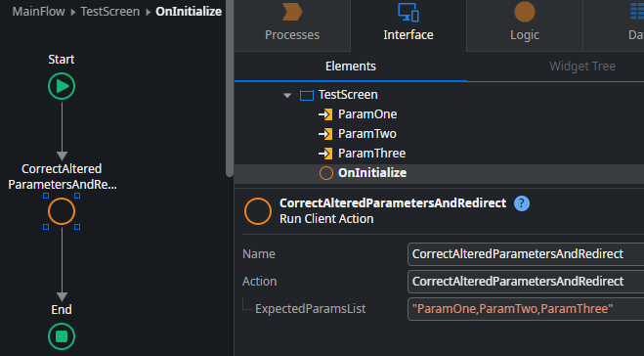This screenshot has height=356, width=644.
Task: Click the CorrectAltered ParametersAndRe... node label
Action: [62, 177]
